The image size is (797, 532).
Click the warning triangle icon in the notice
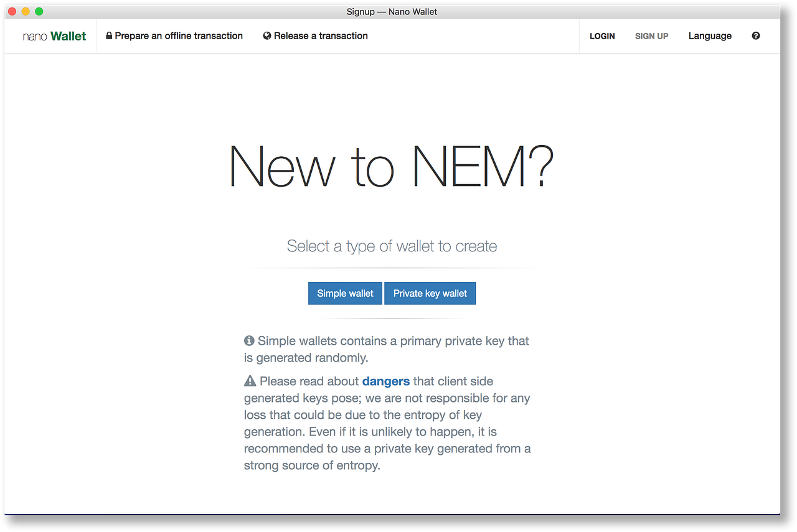pos(248,380)
